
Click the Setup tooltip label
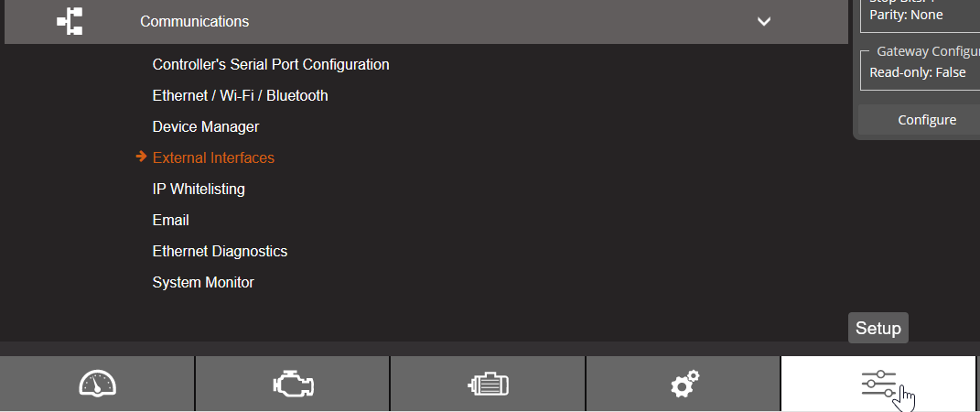coord(878,329)
